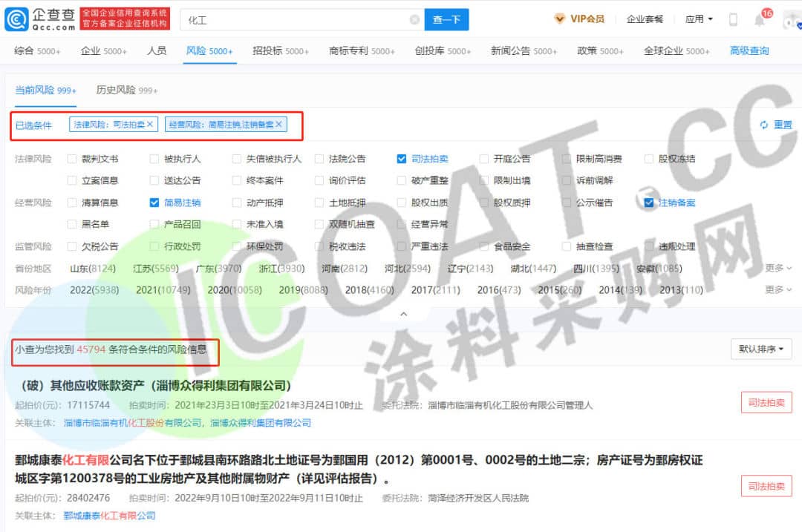The height and width of the screenshot is (532, 802).
Task: Open the mobile phone icon in header
Action: tap(733, 20)
